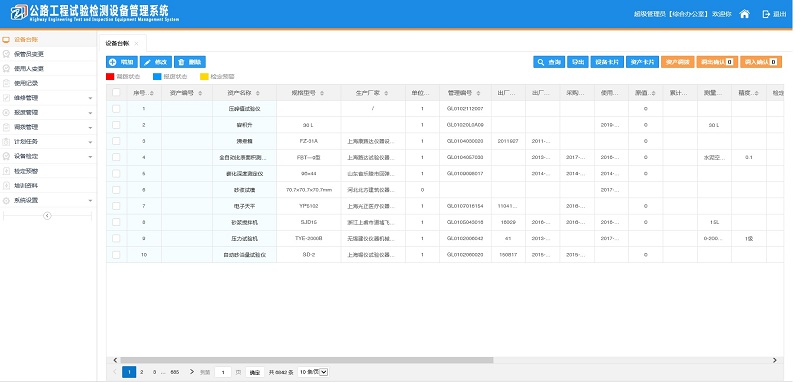Click the 导出 export button
Viewport: 800px width, 382px height.
(578, 62)
